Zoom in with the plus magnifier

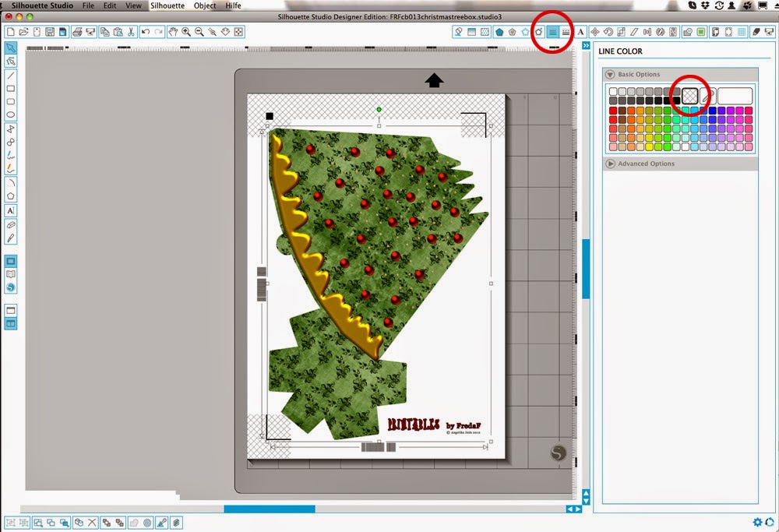point(186,32)
